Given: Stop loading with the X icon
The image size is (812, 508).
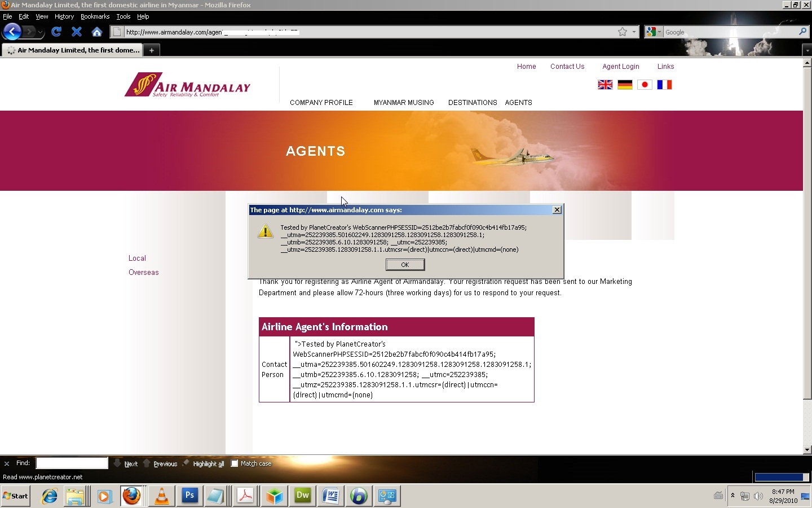Looking at the screenshot, I should (x=77, y=32).
